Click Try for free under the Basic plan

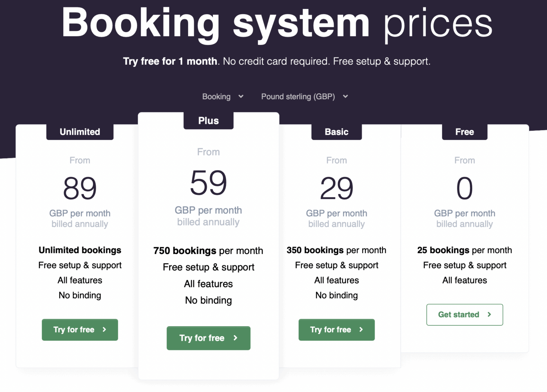coord(336,330)
